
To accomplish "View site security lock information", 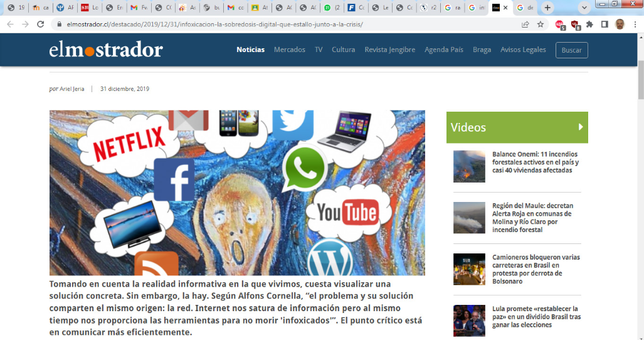I will click(59, 24).
